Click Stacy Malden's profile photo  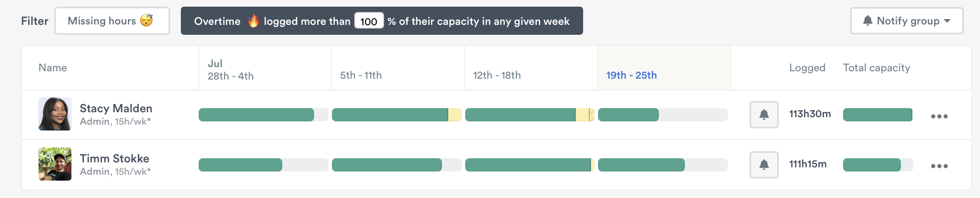[55, 114]
